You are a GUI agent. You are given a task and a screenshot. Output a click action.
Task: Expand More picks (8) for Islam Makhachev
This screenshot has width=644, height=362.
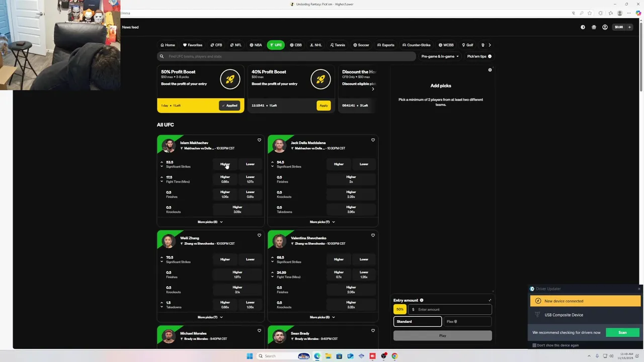point(210,222)
